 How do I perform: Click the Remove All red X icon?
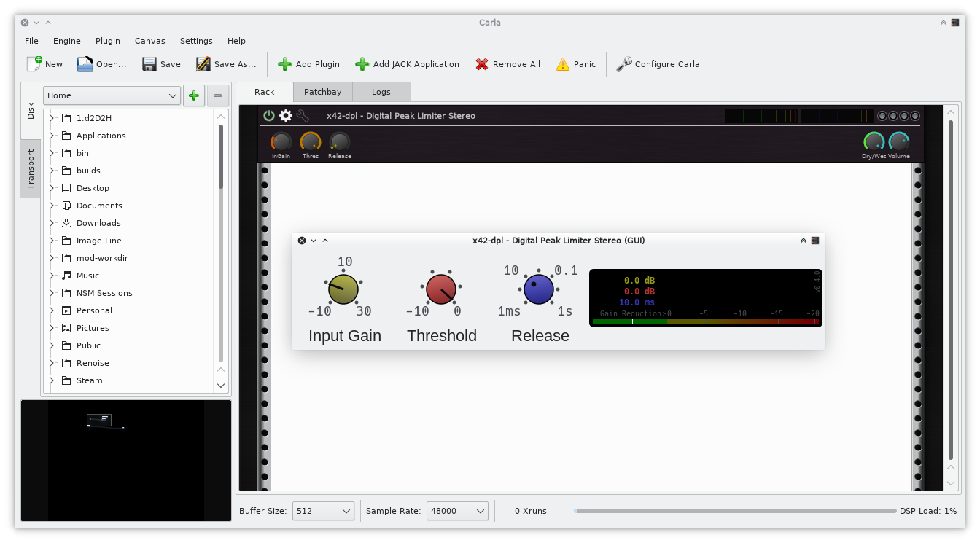482,64
